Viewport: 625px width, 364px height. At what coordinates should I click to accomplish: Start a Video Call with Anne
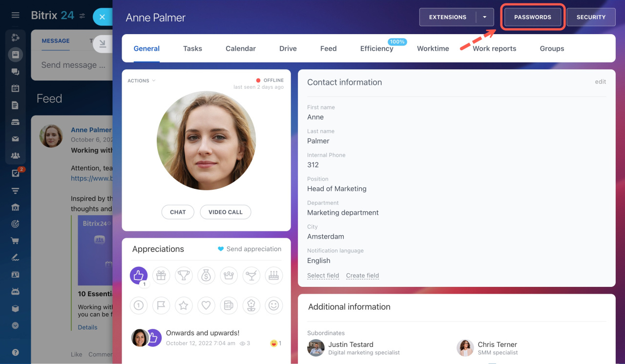[x=226, y=212]
